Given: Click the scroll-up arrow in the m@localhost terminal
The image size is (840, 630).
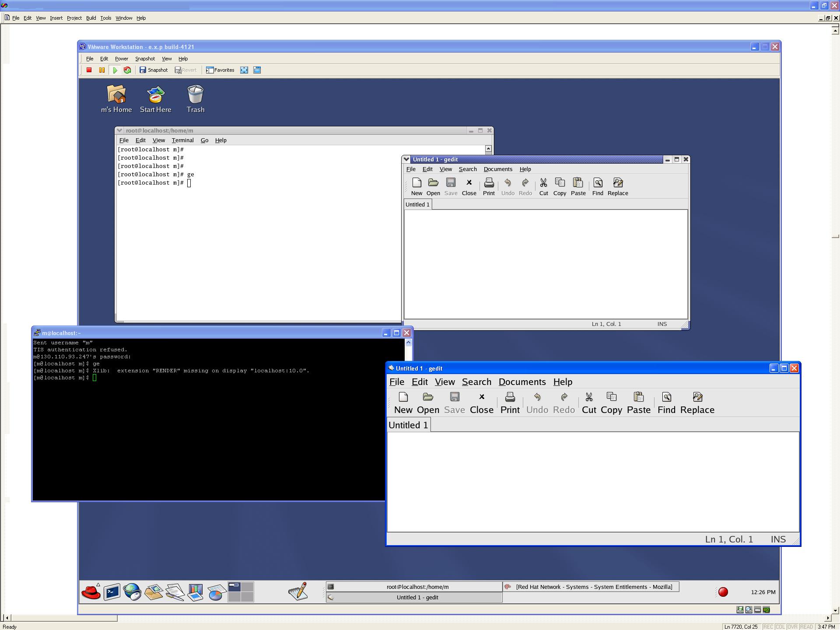Looking at the screenshot, I should [x=408, y=343].
